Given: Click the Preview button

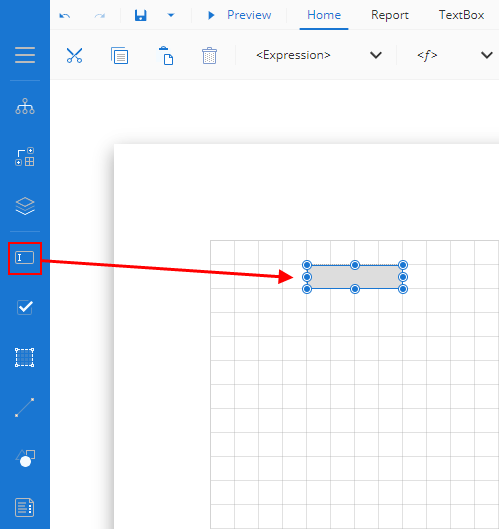Looking at the screenshot, I should (240, 15).
